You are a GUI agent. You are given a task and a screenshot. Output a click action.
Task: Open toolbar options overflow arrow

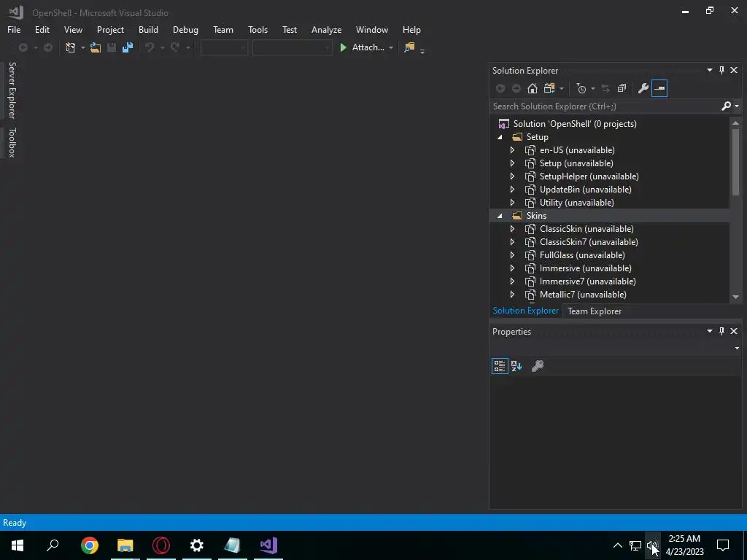(422, 51)
